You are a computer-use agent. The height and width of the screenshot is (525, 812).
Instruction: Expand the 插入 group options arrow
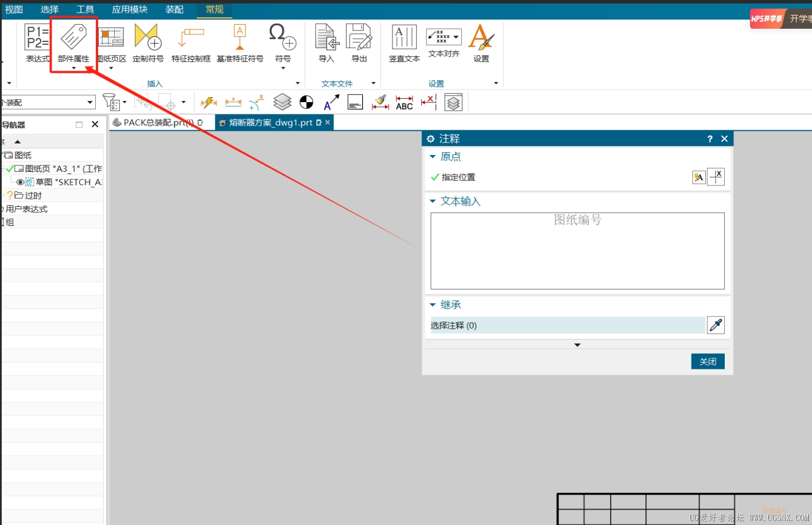point(298,83)
